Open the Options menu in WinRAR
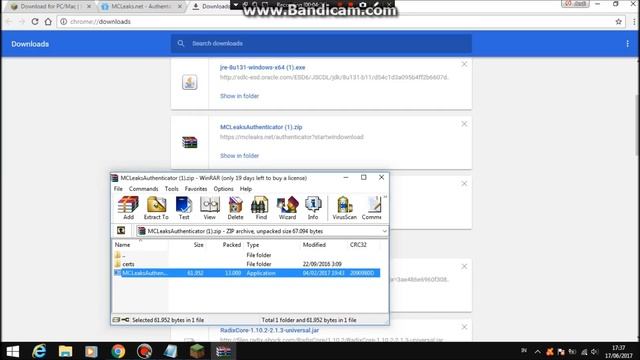The height and width of the screenshot is (360, 640). (x=223, y=189)
